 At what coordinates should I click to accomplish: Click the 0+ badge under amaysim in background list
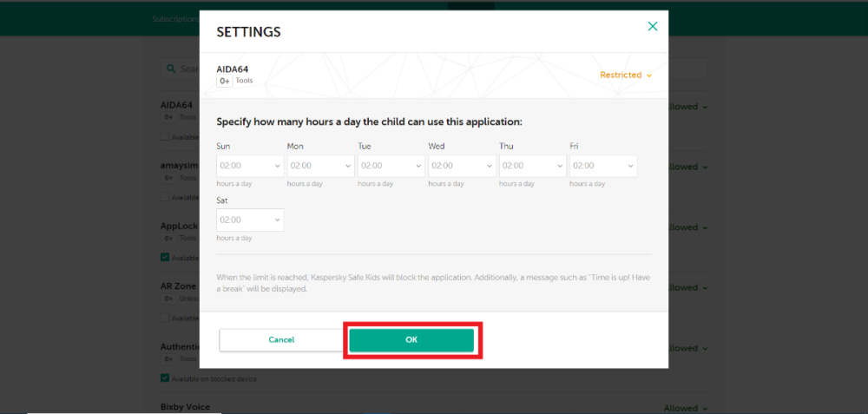(x=168, y=178)
